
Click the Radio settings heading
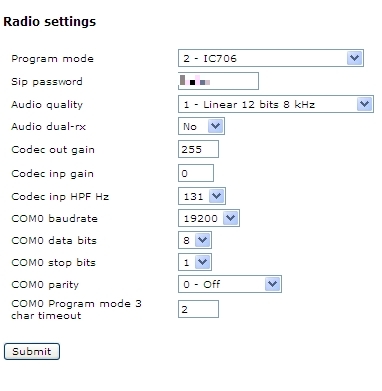click(x=50, y=22)
